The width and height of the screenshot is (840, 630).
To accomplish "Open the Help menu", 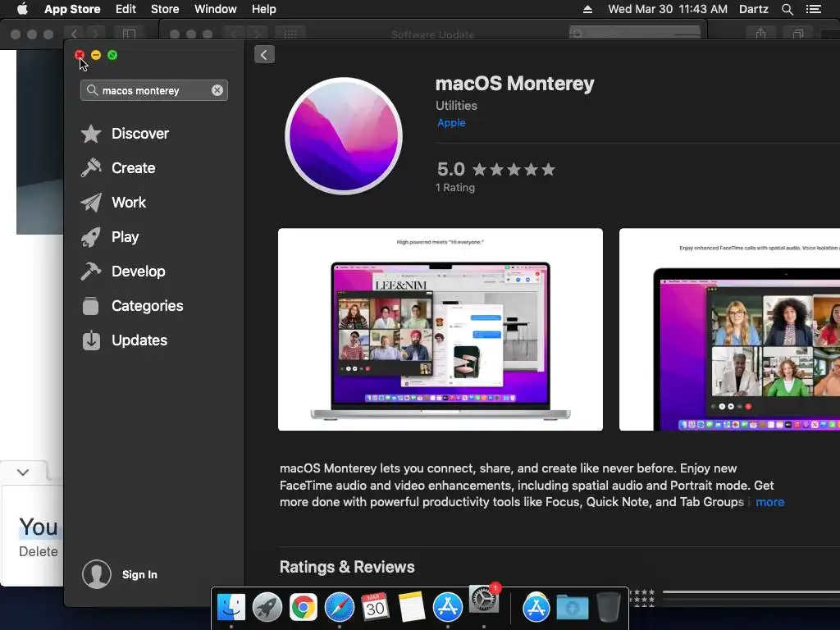I will [263, 9].
